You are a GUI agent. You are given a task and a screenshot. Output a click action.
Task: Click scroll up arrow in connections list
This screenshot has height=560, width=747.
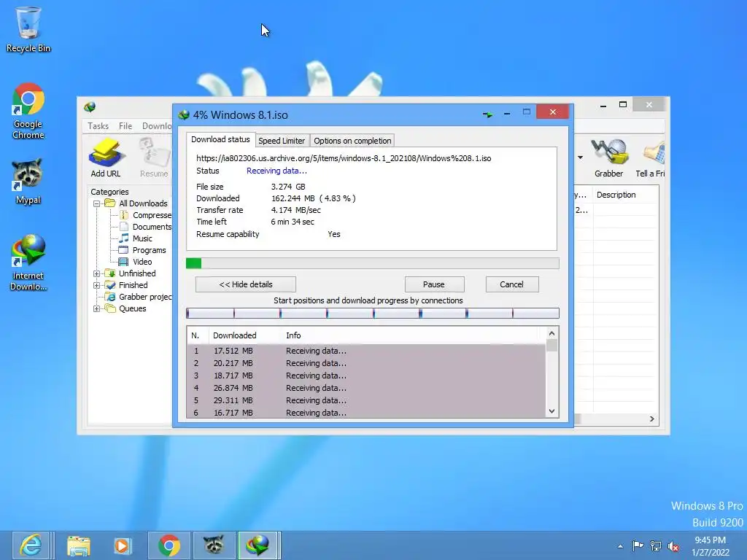coord(551,333)
